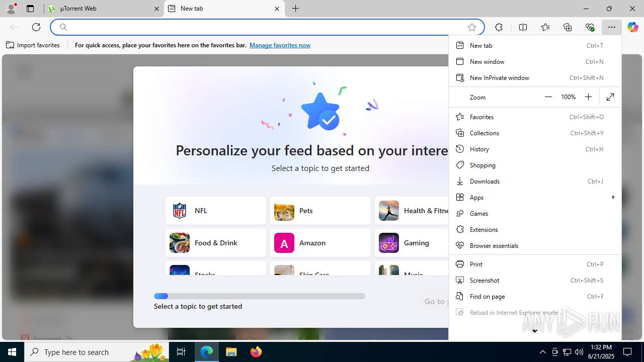Open Browser essentials heart toolbar icon

pyautogui.click(x=590, y=27)
